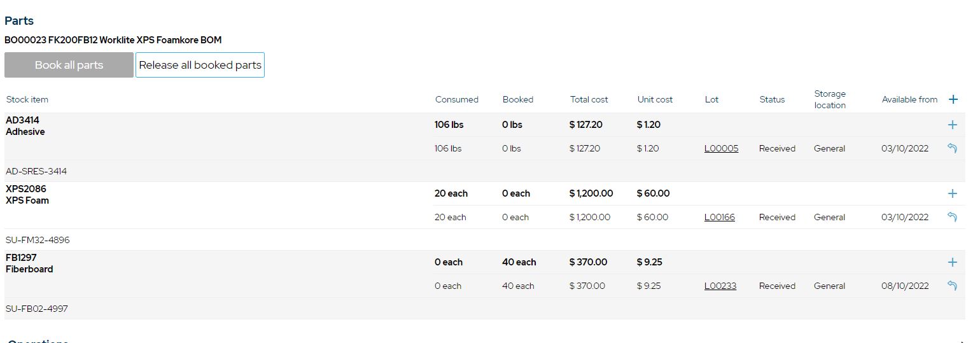The image size is (980, 343).
Task: Click the Stock item column header
Action: [x=27, y=99]
